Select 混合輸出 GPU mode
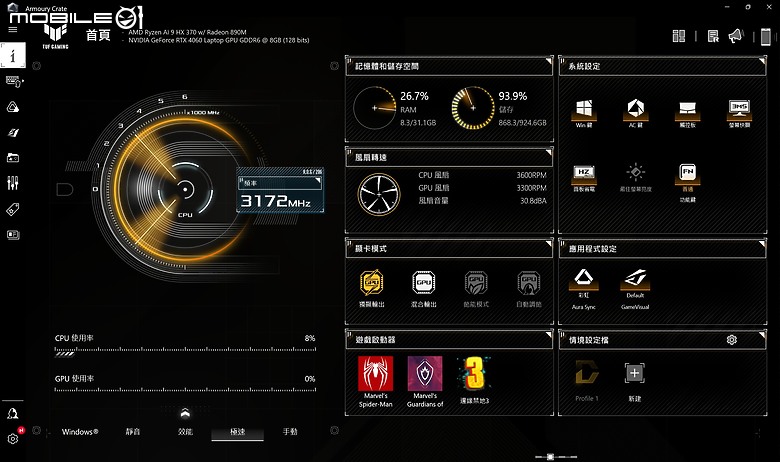 424,288
